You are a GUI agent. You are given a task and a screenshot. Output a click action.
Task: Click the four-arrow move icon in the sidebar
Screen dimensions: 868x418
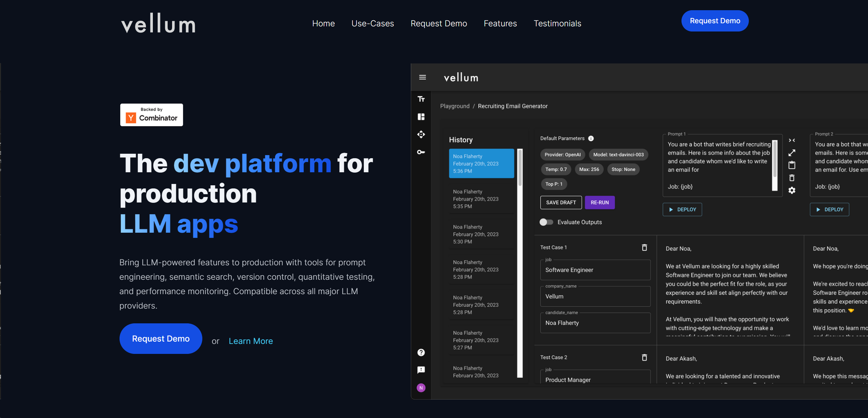421,134
